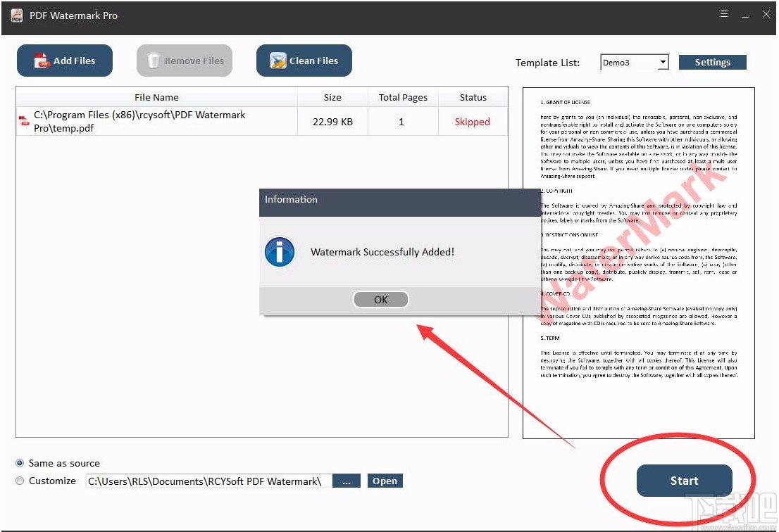Image resolution: width=779 pixels, height=532 pixels.
Task: Minimize the PDF Watermark Pro window
Action: point(745,15)
